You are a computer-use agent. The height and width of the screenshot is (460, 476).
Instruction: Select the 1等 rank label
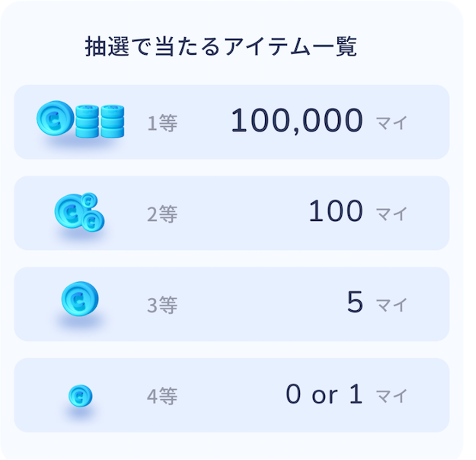click(162, 123)
